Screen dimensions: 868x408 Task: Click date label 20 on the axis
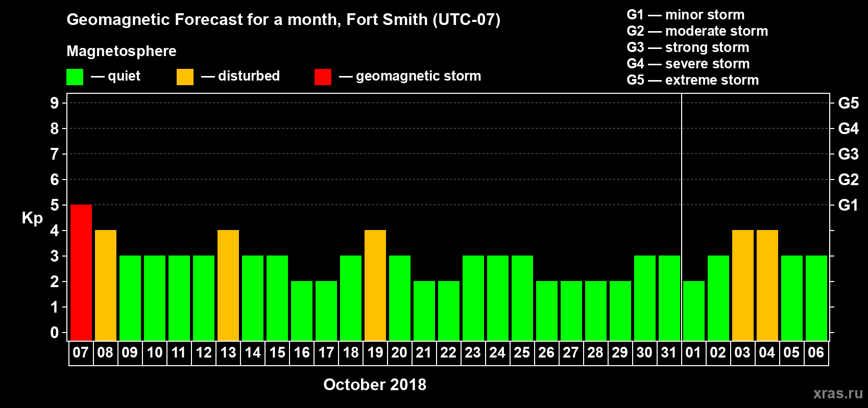tap(399, 352)
